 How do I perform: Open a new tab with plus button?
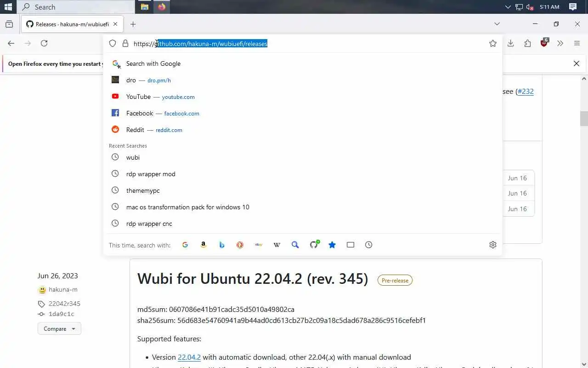[133, 24]
